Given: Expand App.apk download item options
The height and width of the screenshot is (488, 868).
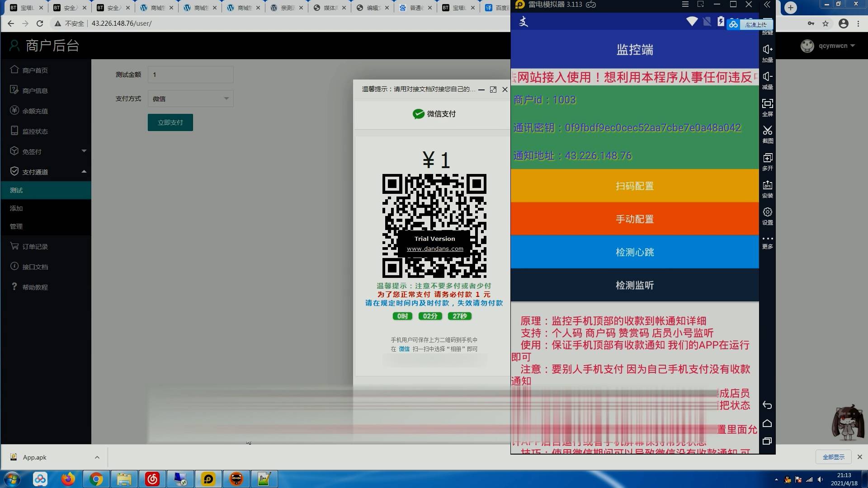Looking at the screenshot, I should 97,457.
